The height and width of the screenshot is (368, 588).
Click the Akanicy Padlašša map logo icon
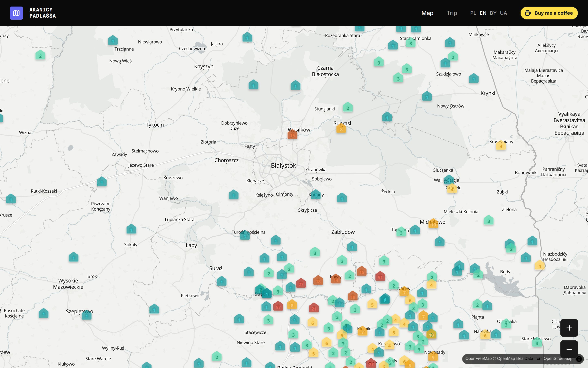(16, 13)
